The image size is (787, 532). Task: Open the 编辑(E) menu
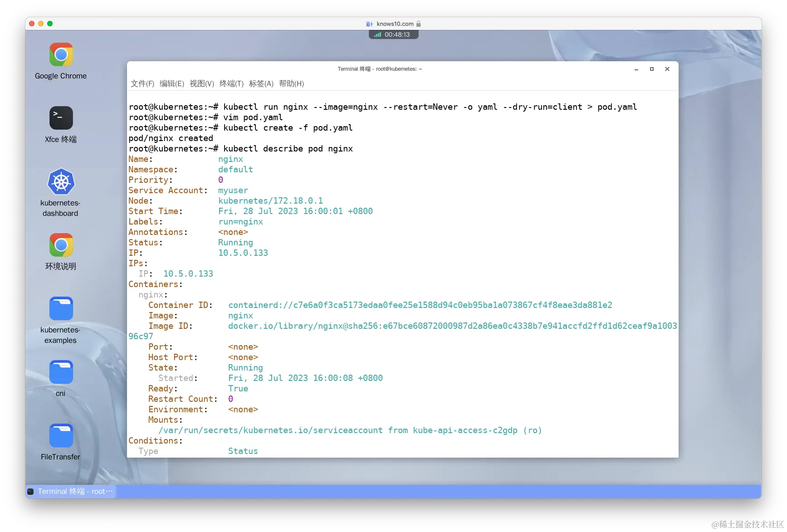click(x=172, y=83)
